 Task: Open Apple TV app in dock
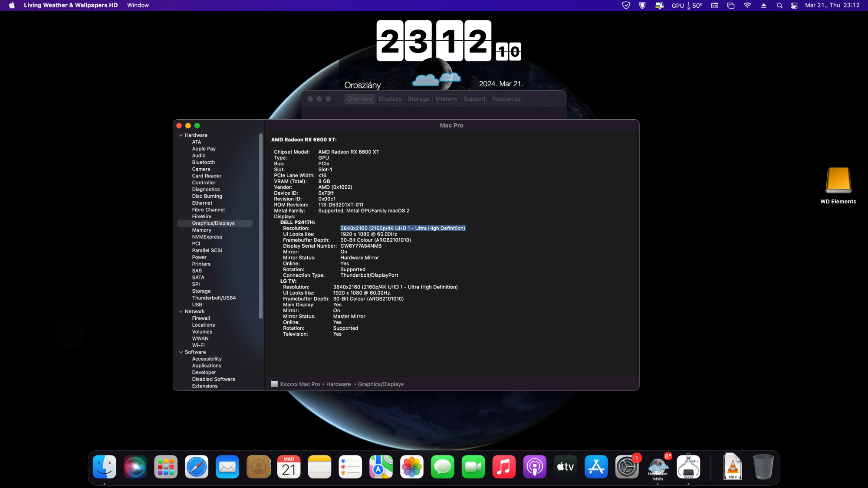[566, 467]
